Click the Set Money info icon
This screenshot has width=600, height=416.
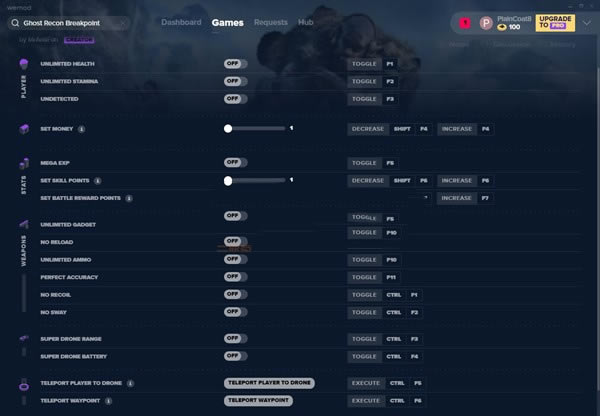[x=81, y=129]
